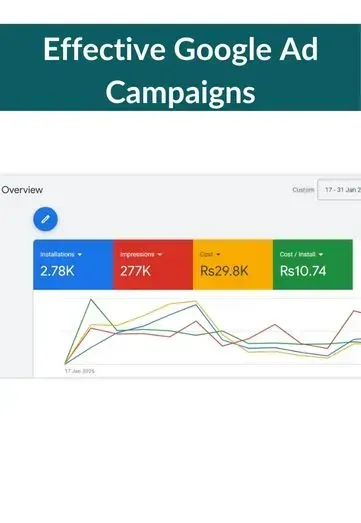Image resolution: width=361 pixels, height=523 pixels.
Task: Select the yellow Cost Rs29.8K card
Action: [x=233, y=265]
